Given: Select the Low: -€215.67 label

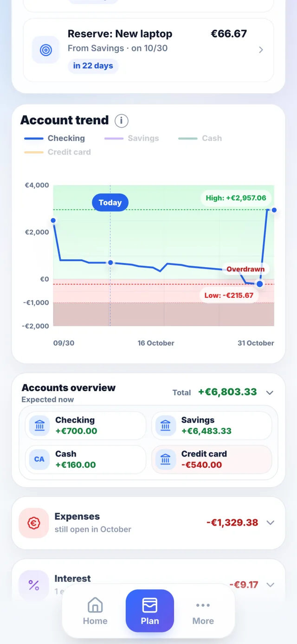Looking at the screenshot, I should [229, 295].
